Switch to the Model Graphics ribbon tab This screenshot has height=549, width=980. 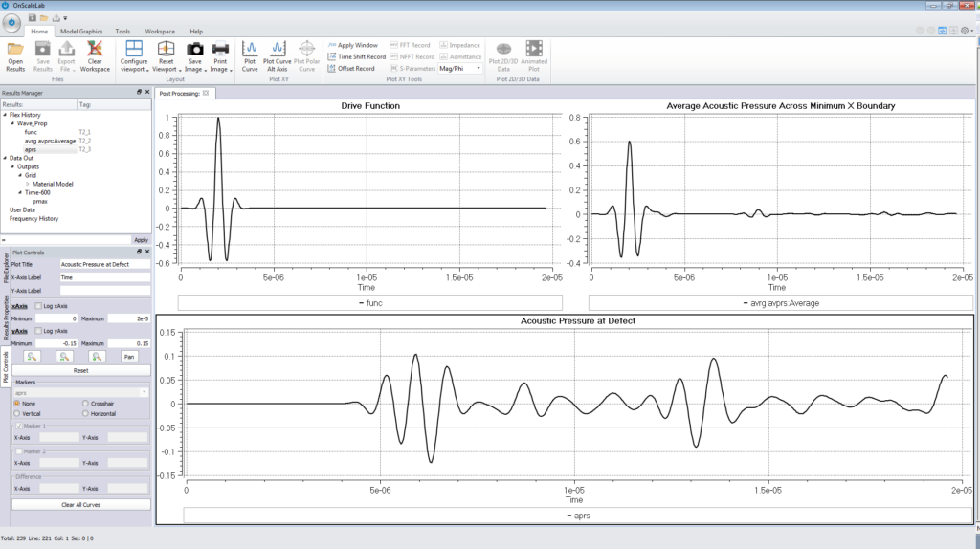81,32
